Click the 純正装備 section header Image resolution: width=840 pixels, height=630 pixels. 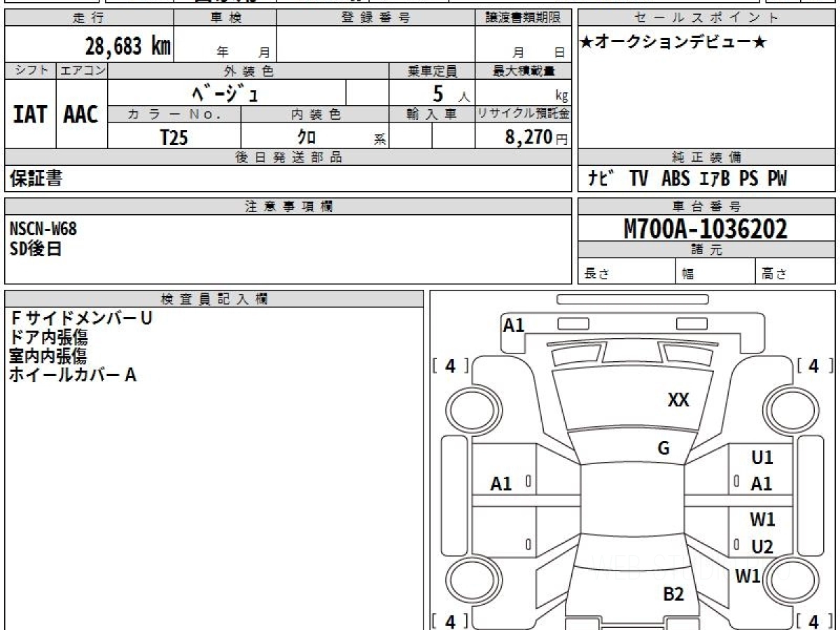click(x=706, y=157)
